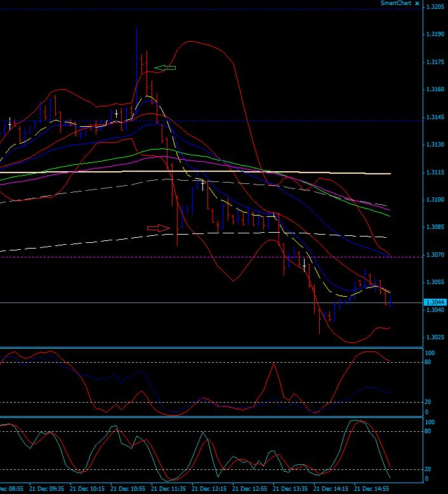Click the 1.3115 price axis label
448x494 pixels.
(x=435, y=172)
